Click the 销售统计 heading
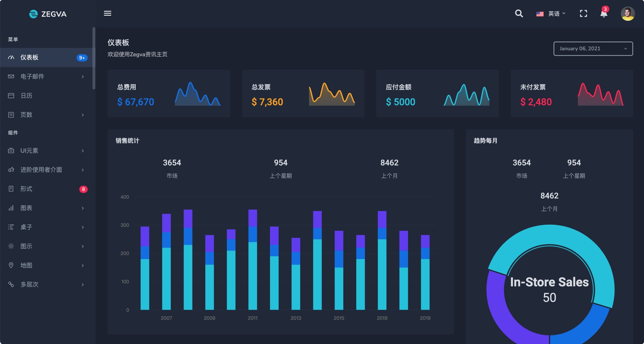The width and height of the screenshot is (644, 344). coord(127,141)
